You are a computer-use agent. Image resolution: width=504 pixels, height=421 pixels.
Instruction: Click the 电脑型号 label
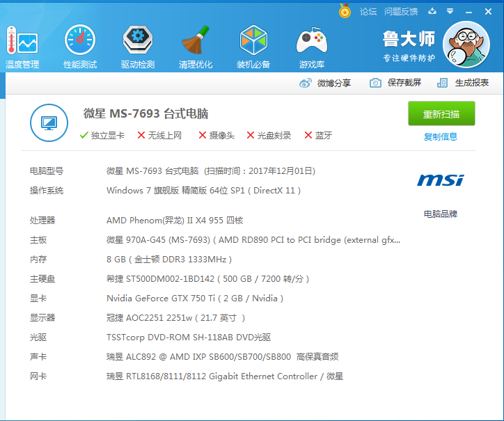[x=47, y=171]
